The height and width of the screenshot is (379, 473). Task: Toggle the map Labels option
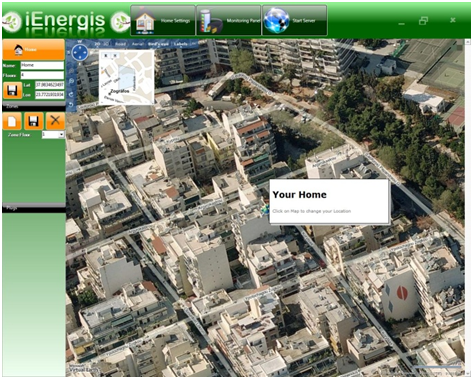click(181, 44)
